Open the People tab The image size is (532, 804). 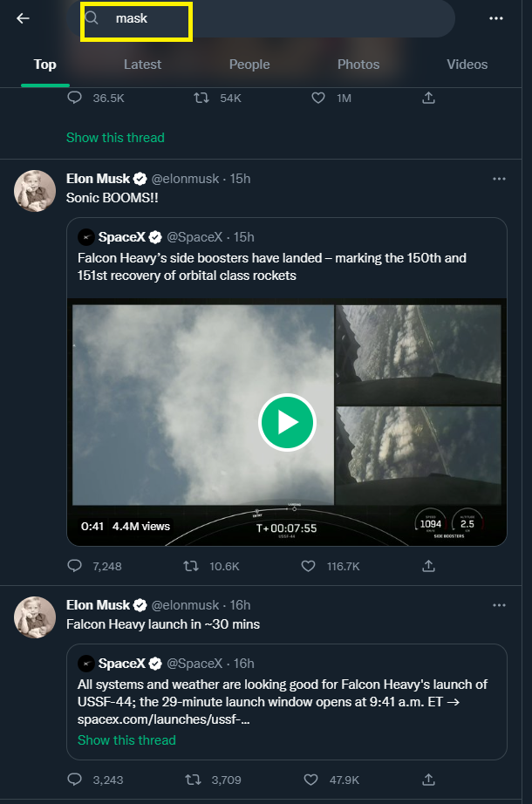[249, 65]
